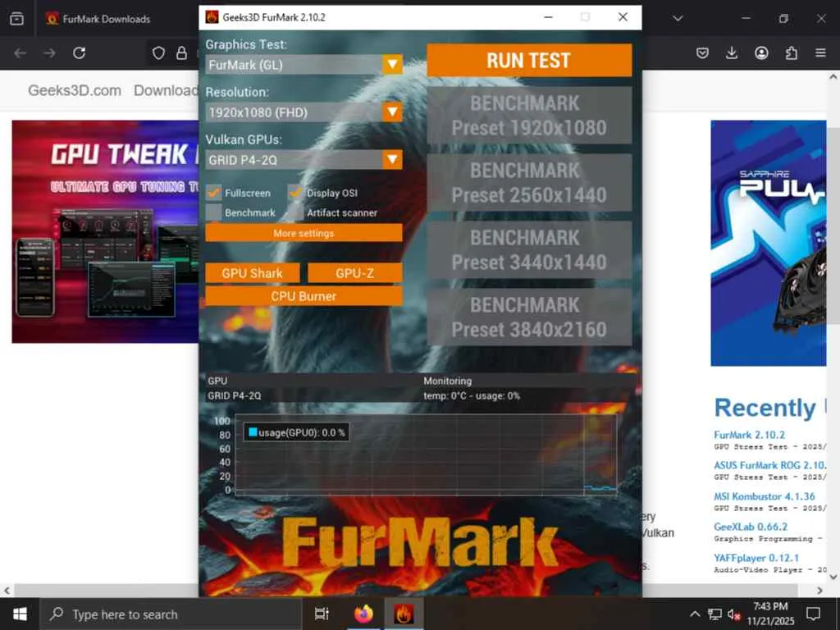Image resolution: width=840 pixels, height=630 pixels.
Task: Enable the Benchmark checkbox
Action: [x=214, y=212]
